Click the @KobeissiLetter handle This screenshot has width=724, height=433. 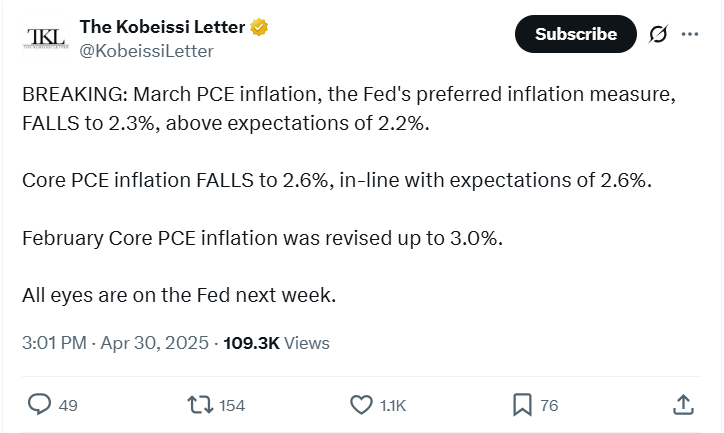[146, 50]
